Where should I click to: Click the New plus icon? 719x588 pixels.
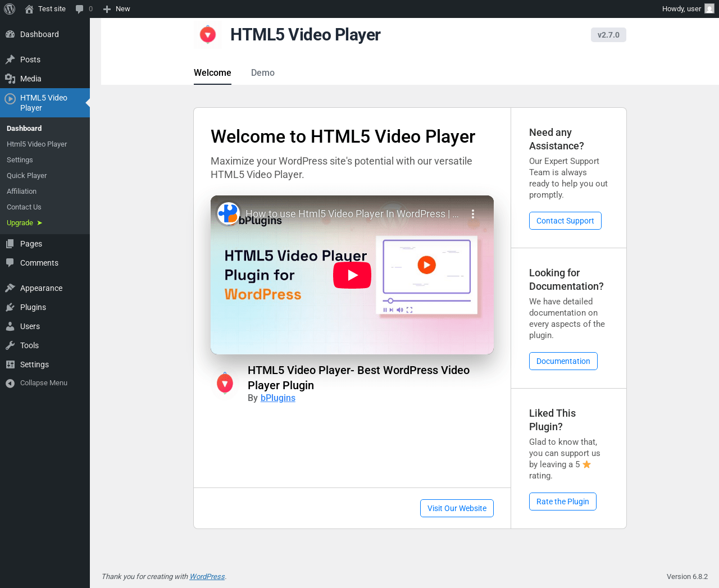coord(107,9)
